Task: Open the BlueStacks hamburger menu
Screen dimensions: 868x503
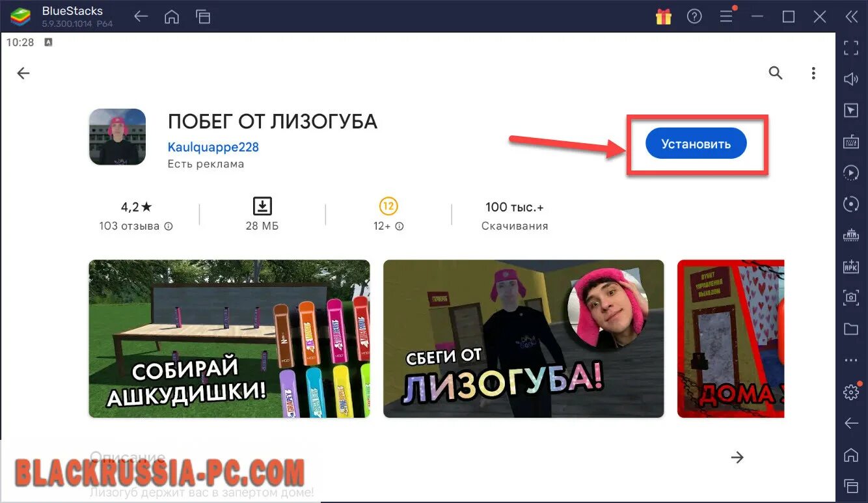Action: click(726, 17)
